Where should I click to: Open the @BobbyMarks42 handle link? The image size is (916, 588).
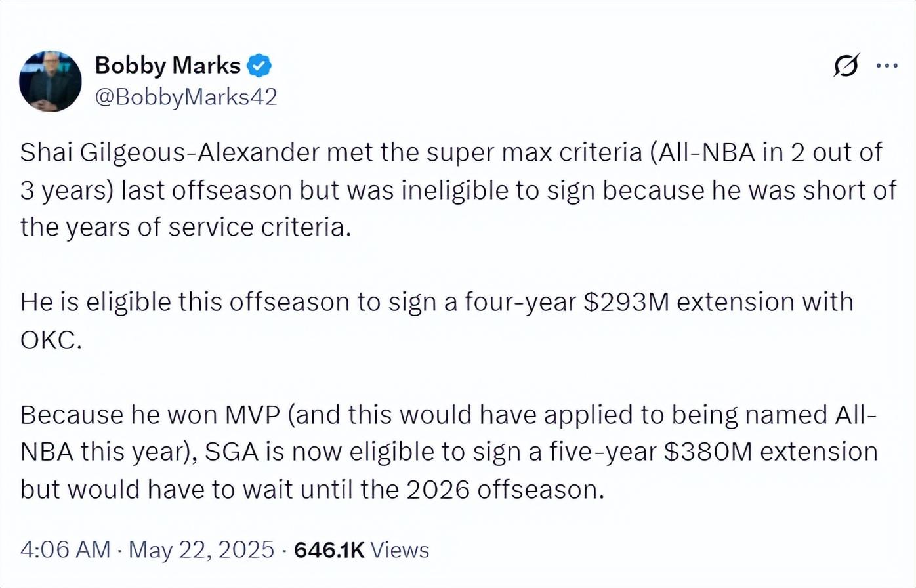pos(186,97)
